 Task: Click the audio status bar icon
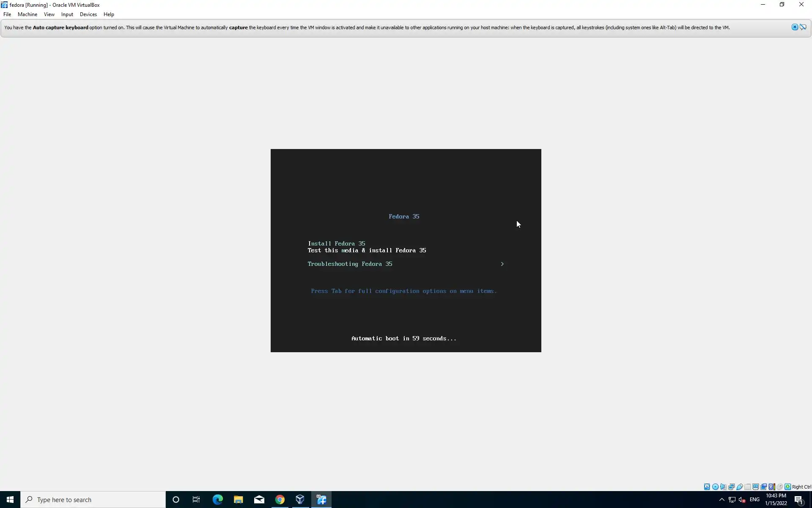pos(723,487)
